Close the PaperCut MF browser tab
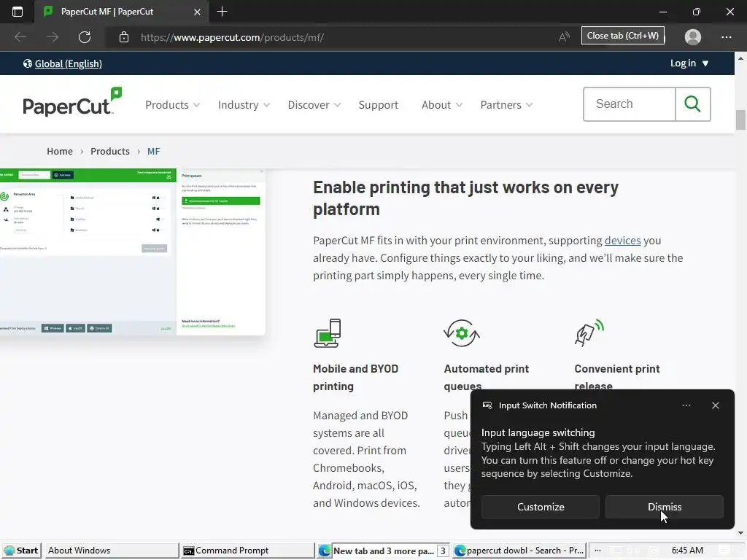The width and height of the screenshot is (747, 560). coord(197,12)
